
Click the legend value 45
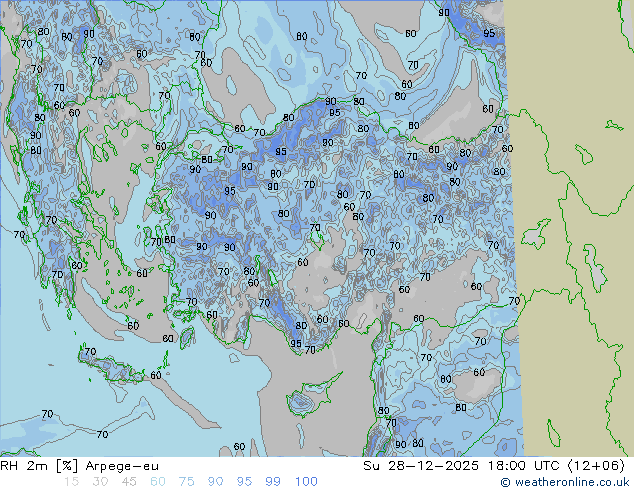coord(129,482)
